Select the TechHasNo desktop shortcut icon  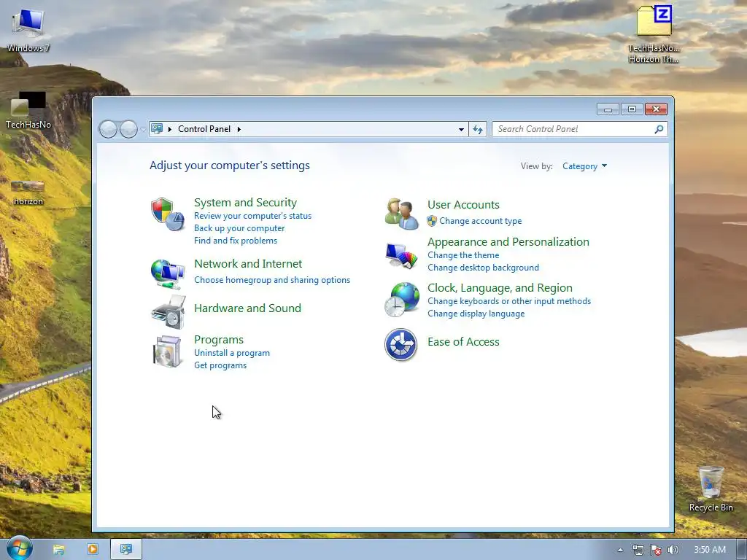[28, 111]
